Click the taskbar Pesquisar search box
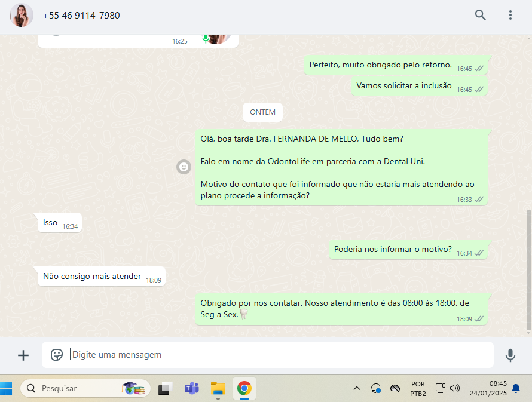The image size is (532, 402). [85, 388]
